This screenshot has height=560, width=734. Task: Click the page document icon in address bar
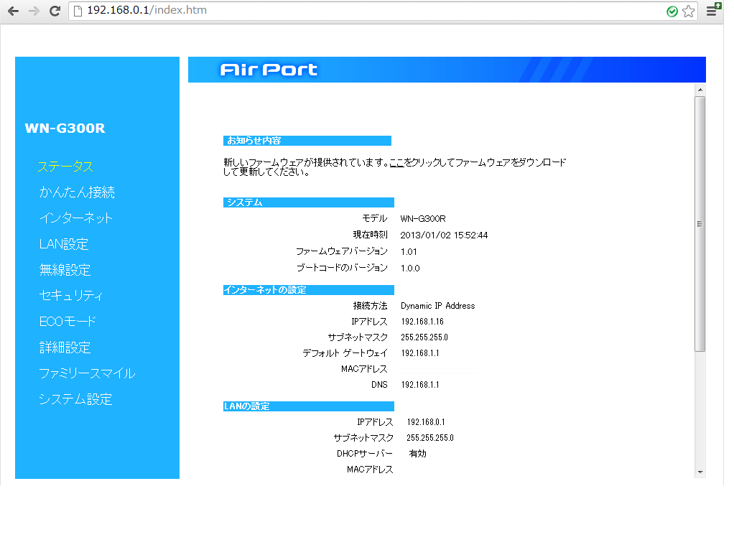pos(78,10)
